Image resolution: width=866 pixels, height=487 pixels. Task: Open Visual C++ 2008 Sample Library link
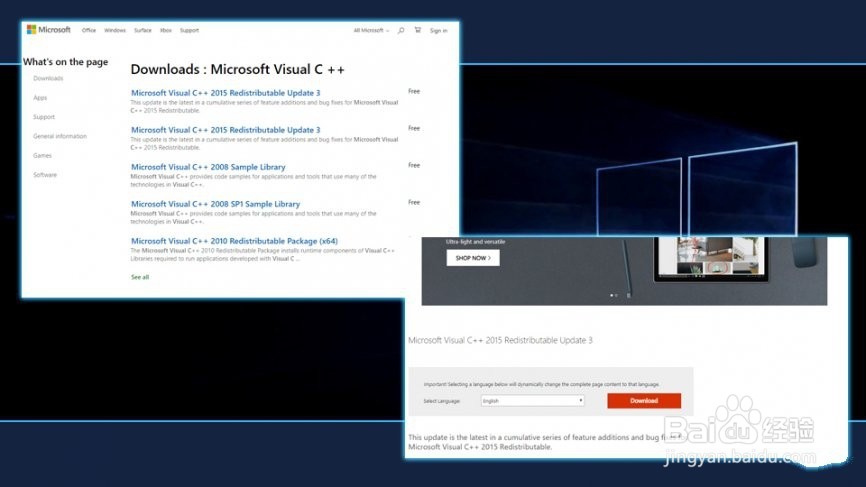(x=208, y=167)
